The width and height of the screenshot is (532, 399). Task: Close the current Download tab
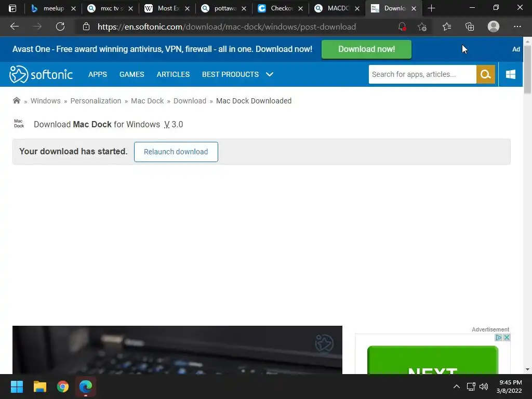tap(414, 8)
